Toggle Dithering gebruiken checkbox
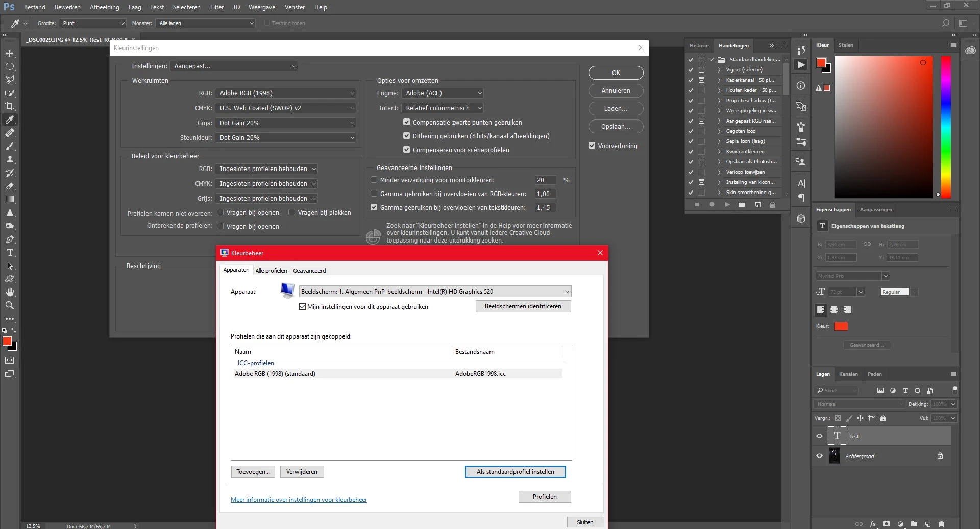 click(x=406, y=136)
